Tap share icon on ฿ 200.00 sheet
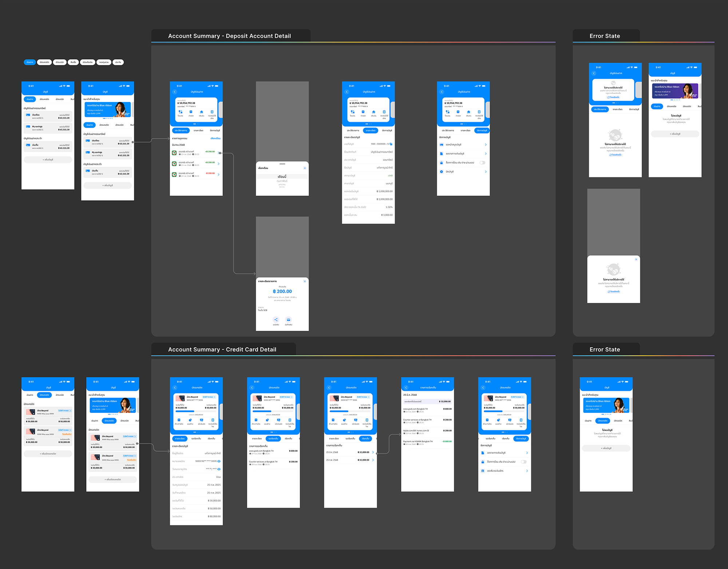The width and height of the screenshot is (728, 569). (x=276, y=320)
